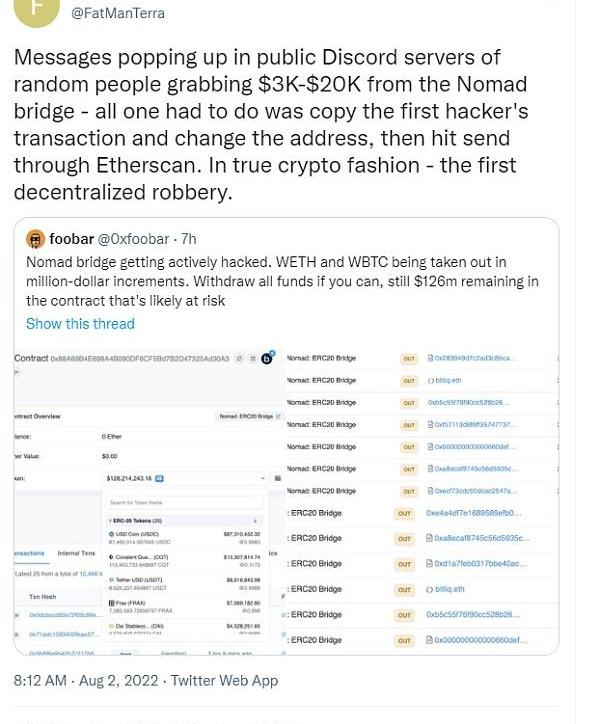Open the @FatManTerra handle link
The height and width of the screenshot is (724, 600).
[118, 13]
